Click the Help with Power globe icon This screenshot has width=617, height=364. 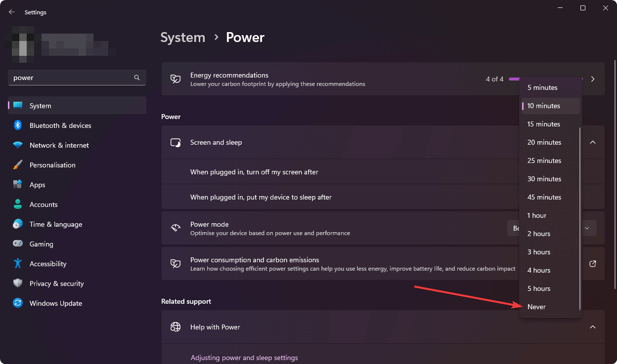tap(176, 327)
